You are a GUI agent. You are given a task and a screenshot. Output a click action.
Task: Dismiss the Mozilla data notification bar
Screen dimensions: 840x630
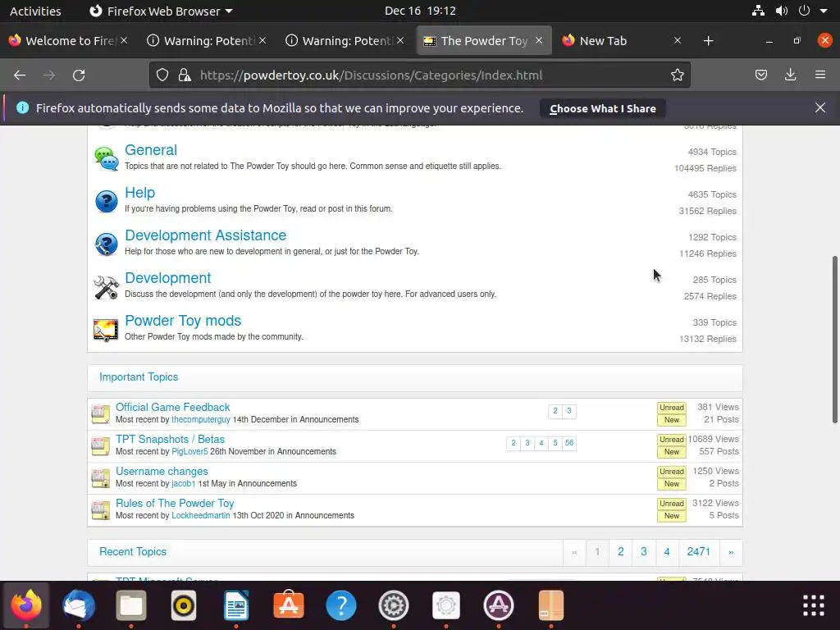pos(820,107)
